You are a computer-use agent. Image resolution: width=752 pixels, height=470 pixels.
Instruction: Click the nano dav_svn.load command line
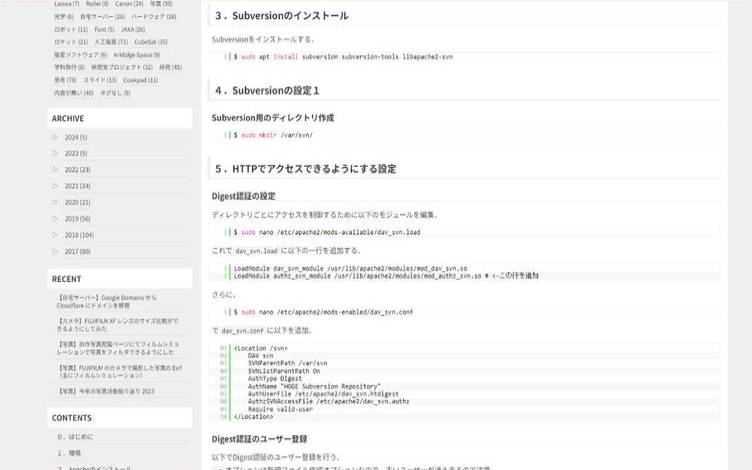327,232
